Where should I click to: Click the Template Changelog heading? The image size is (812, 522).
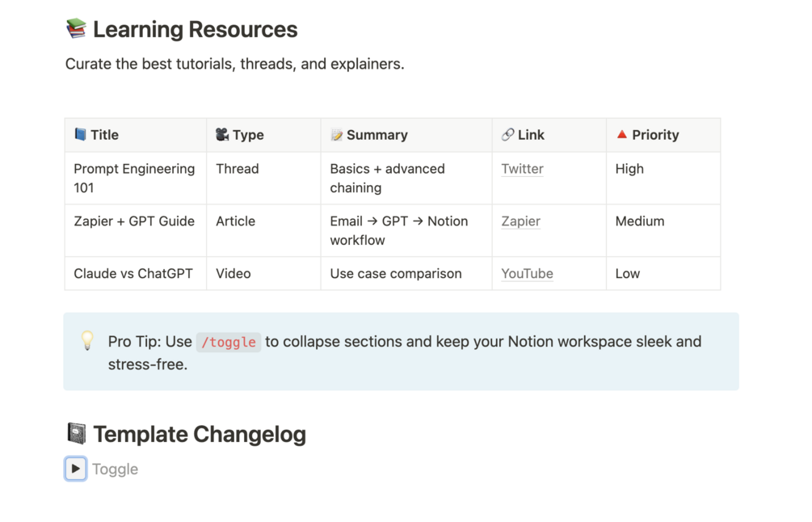coord(200,434)
